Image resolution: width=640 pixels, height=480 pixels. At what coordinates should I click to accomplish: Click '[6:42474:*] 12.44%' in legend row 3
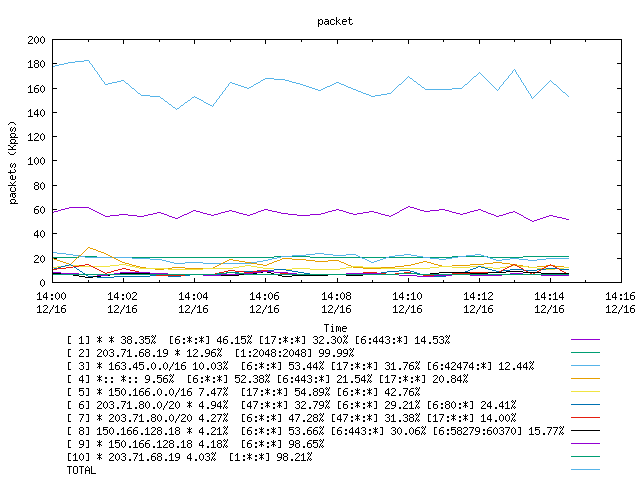tap(480, 366)
